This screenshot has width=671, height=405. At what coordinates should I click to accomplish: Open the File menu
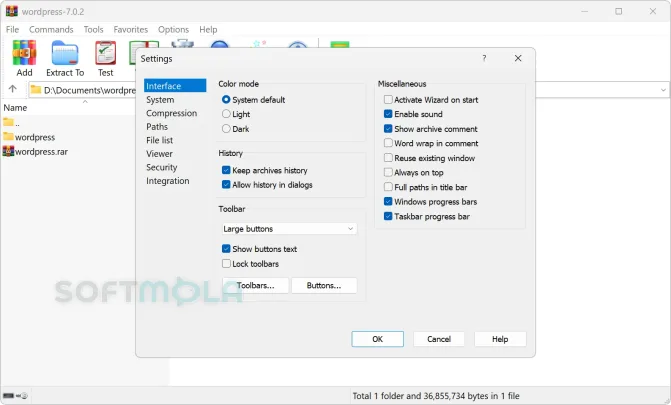[12, 30]
